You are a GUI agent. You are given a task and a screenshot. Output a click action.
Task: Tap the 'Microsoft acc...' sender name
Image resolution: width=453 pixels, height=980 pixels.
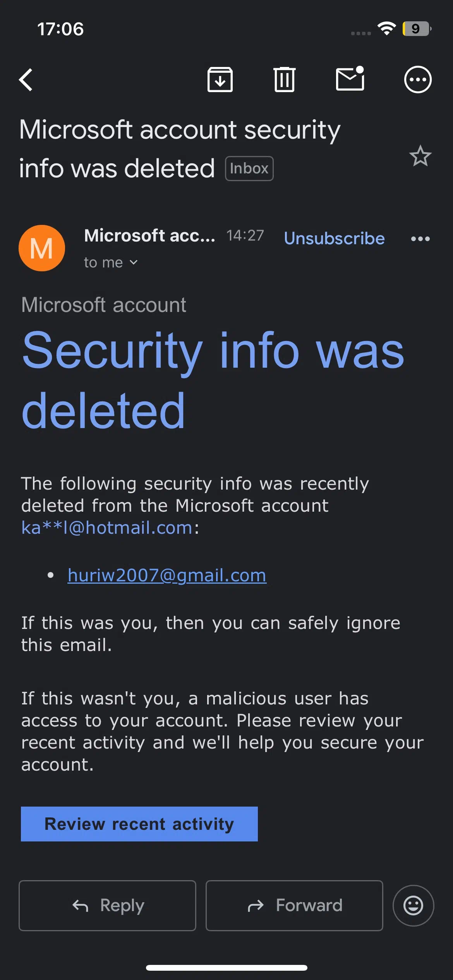click(x=149, y=235)
